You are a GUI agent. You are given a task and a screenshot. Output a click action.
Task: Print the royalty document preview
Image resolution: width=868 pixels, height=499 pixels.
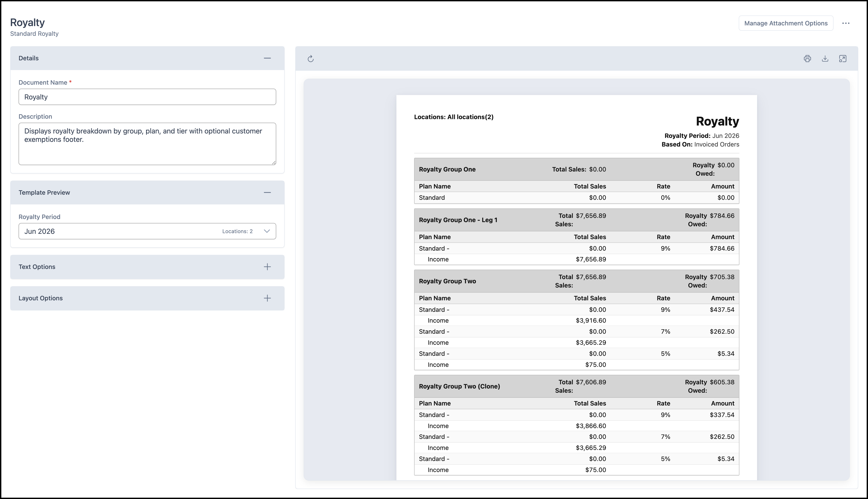coord(807,59)
